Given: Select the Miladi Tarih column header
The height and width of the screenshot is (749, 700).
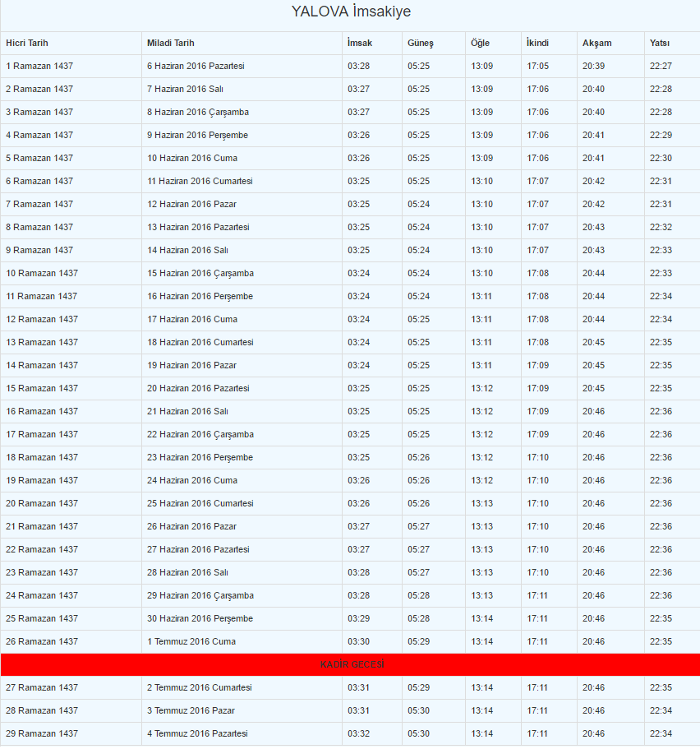Looking at the screenshot, I should coord(170,43).
